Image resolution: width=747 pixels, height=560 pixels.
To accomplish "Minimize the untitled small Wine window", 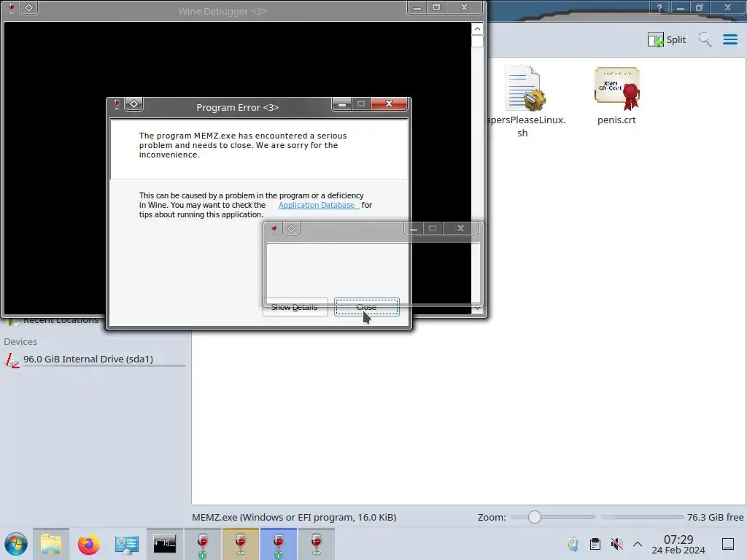I will pyautogui.click(x=414, y=229).
